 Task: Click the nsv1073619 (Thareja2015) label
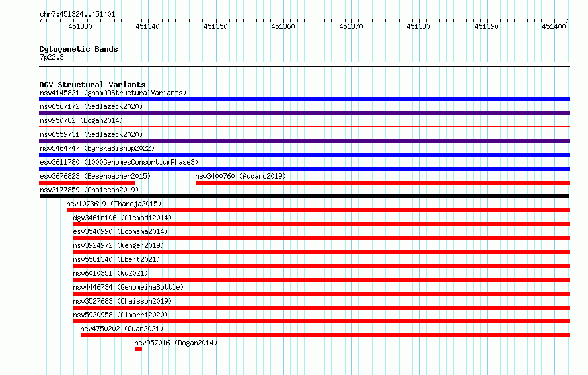[114, 204]
